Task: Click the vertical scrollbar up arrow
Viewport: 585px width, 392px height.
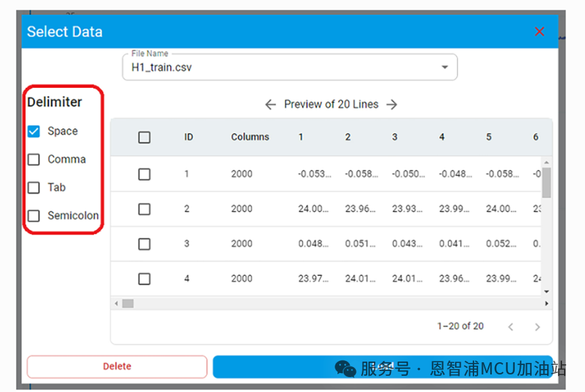Action: [x=546, y=162]
